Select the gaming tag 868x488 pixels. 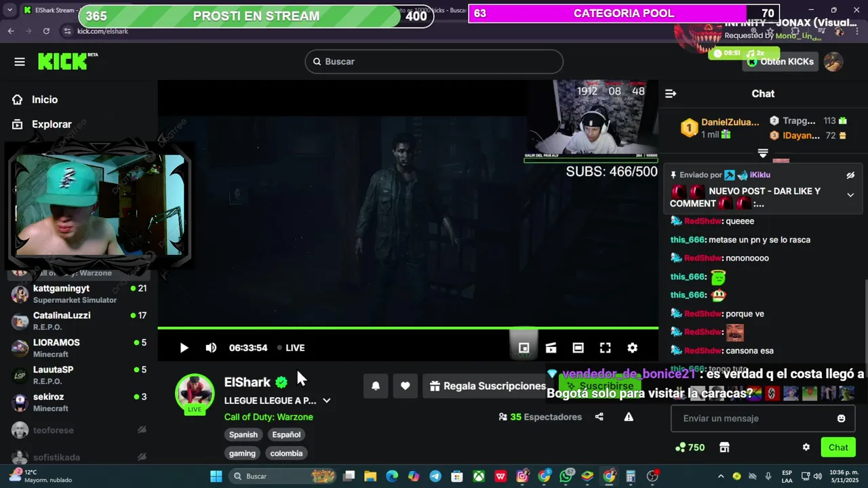point(242,453)
